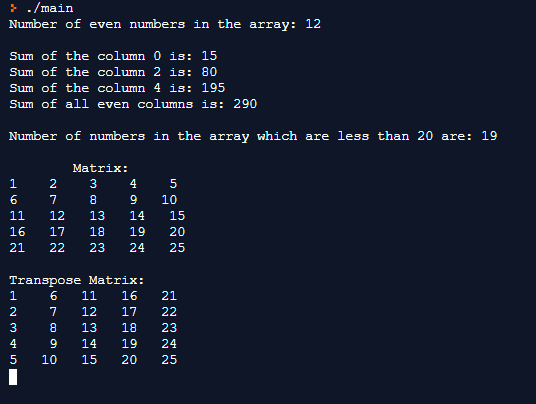Screen dimensions: 536x404
Task: Click the column 0 sum value 15
Action: (x=209, y=56)
